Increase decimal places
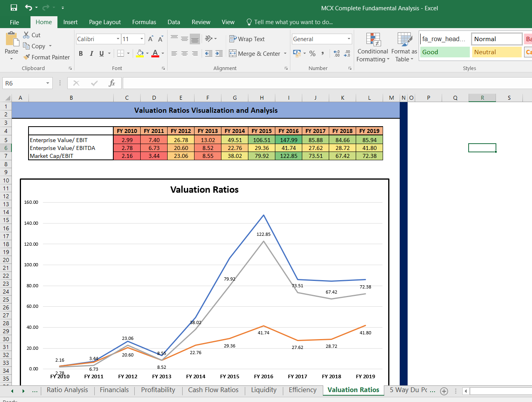The width and height of the screenshot is (532, 402). (337, 53)
